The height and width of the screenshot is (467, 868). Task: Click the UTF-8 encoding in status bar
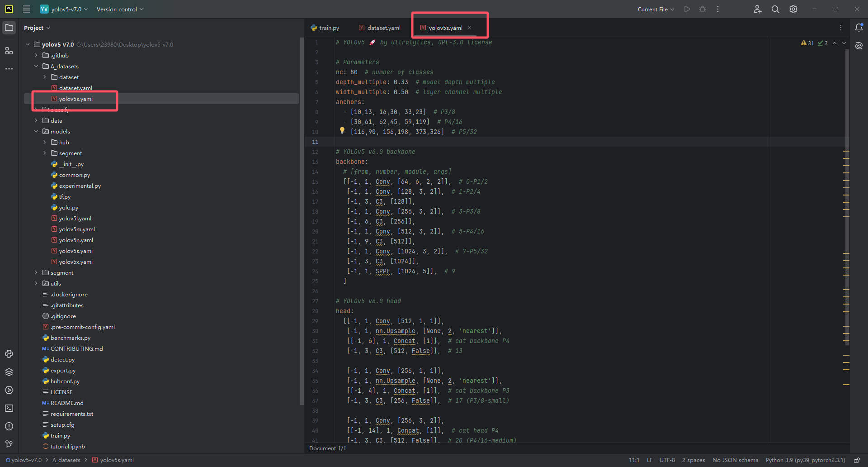tap(667, 460)
